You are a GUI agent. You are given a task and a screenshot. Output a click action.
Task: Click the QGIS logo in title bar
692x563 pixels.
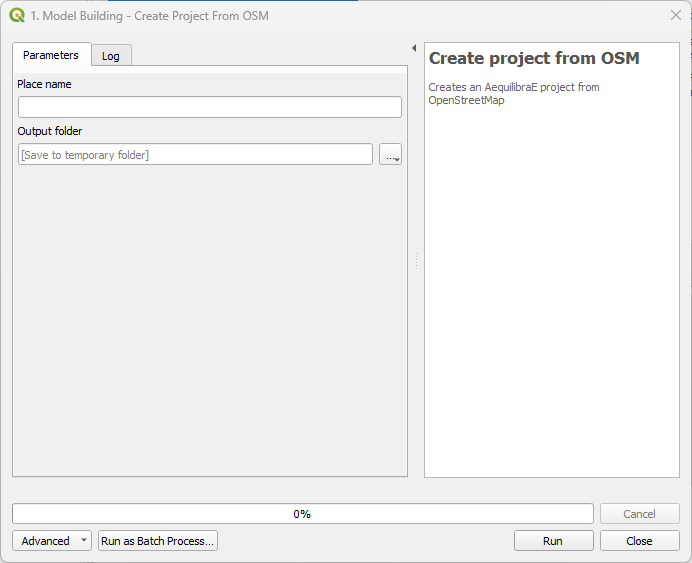click(17, 15)
